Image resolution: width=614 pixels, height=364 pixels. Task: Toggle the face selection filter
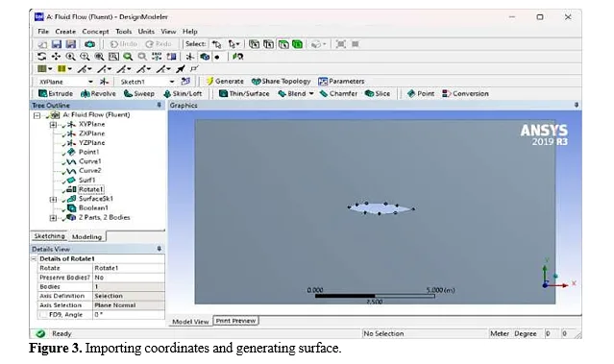point(283,44)
